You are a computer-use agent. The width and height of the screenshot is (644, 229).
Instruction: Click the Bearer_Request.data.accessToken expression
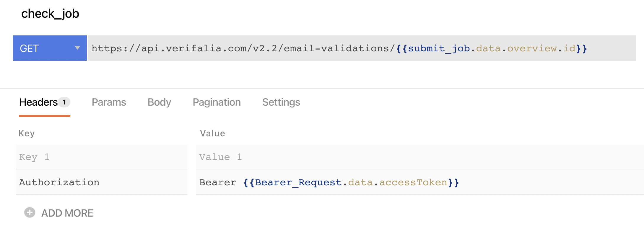(351, 182)
